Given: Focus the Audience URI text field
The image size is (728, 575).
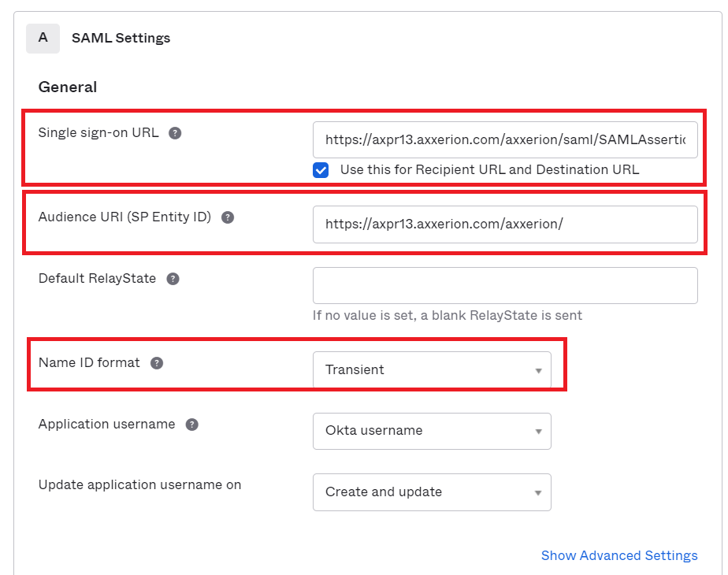Looking at the screenshot, I should [x=505, y=224].
